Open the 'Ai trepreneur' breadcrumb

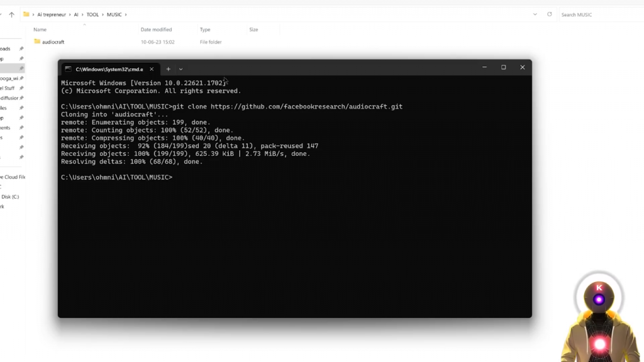(x=52, y=14)
